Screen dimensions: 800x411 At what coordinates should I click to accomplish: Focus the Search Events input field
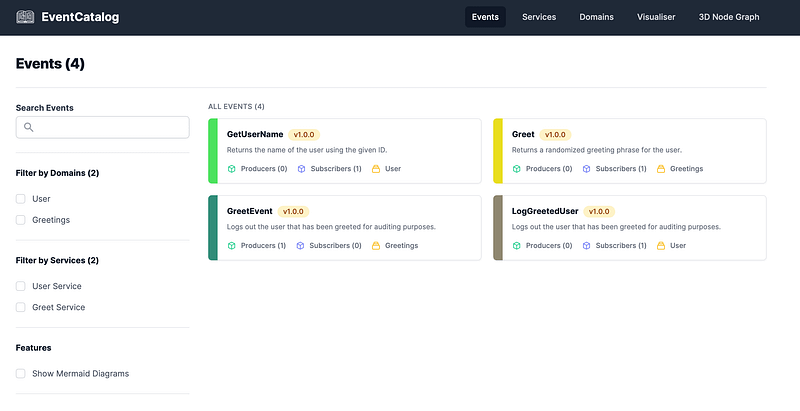click(110, 127)
